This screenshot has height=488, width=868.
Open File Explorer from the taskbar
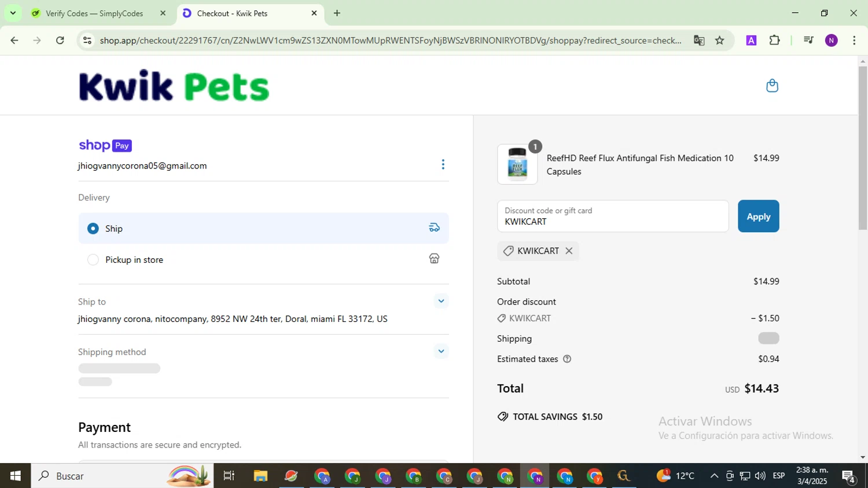(x=260, y=476)
